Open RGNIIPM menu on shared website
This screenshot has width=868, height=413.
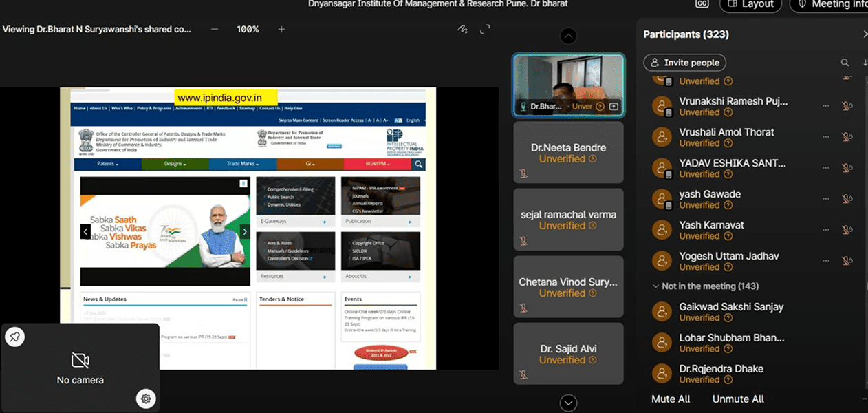coord(377,164)
